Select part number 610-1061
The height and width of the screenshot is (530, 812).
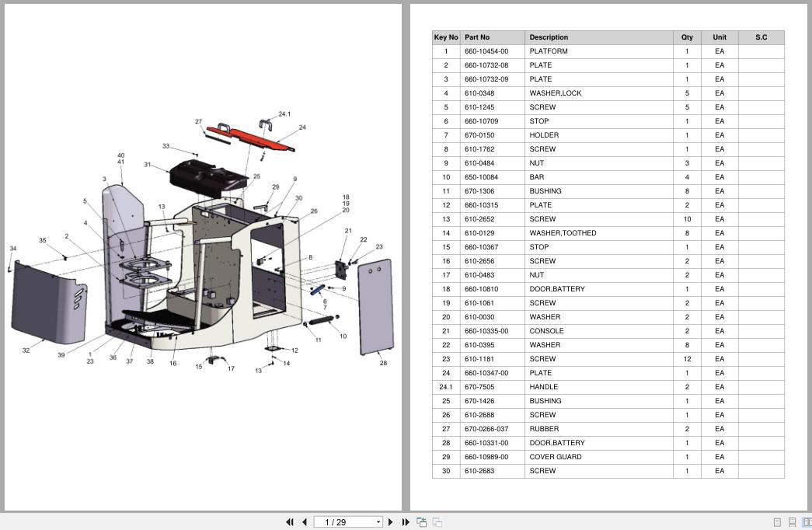479,303
